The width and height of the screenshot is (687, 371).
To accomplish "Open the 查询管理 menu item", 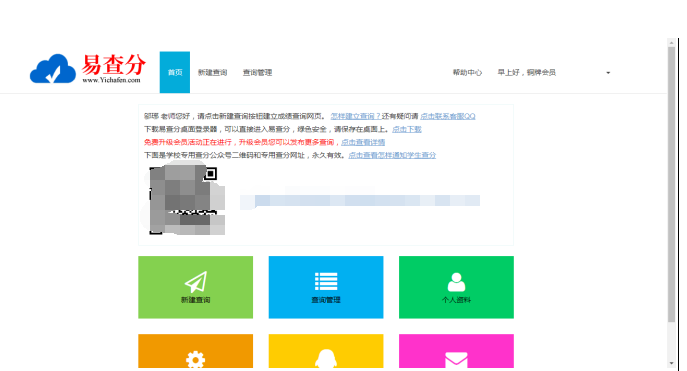I will pyautogui.click(x=257, y=73).
